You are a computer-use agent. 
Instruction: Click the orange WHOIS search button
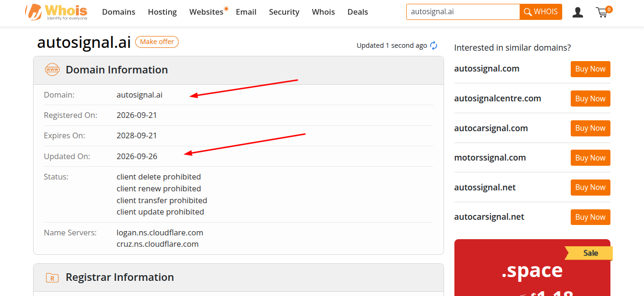pyautogui.click(x=541, y=12)
